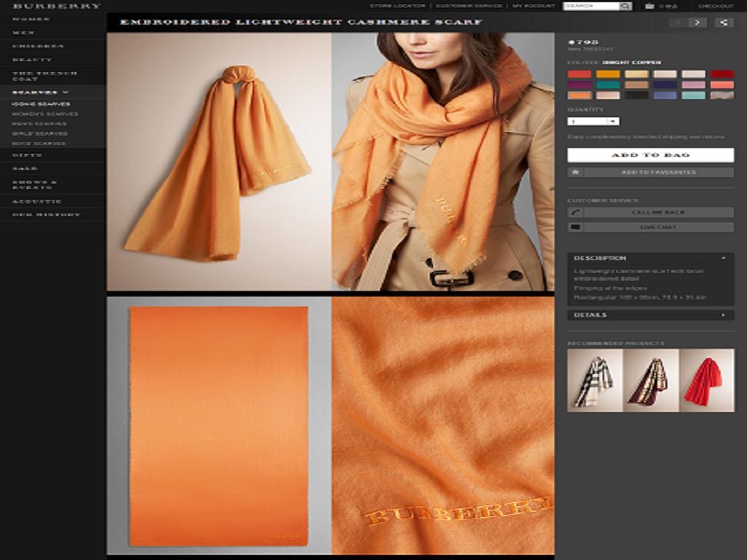
Task: Select the dark crimson colour swatch
Action: pos(722,74)
